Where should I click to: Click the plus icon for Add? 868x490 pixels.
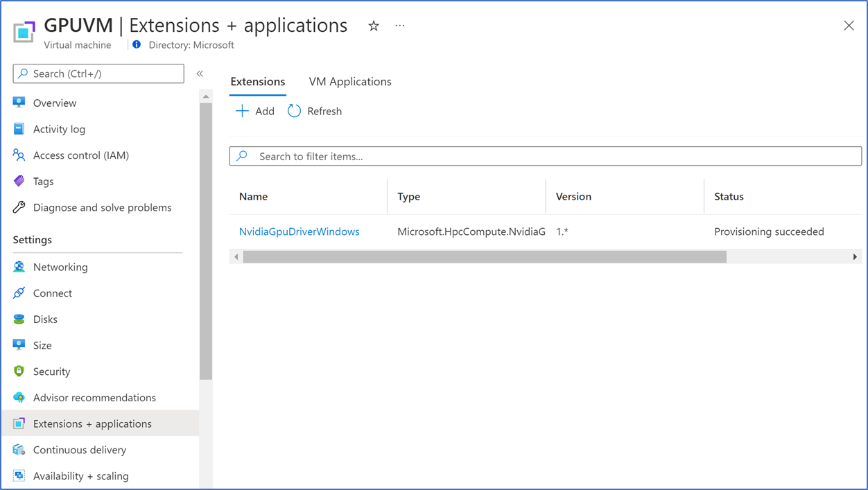[x=242, y=111]
